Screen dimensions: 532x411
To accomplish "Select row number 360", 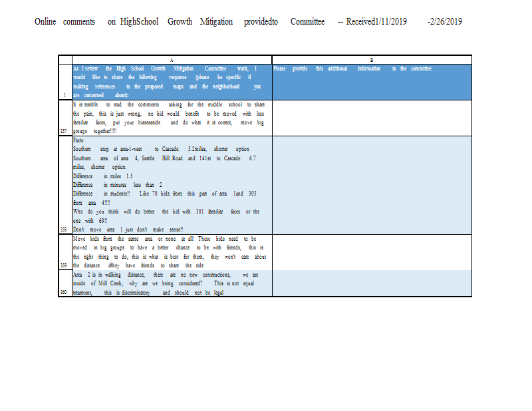I will pos(65,283).
